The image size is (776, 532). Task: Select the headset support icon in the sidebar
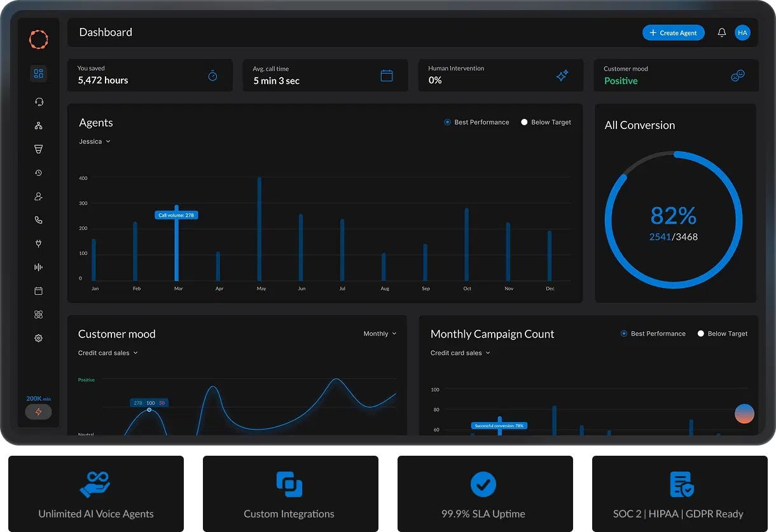coord(38,102)
